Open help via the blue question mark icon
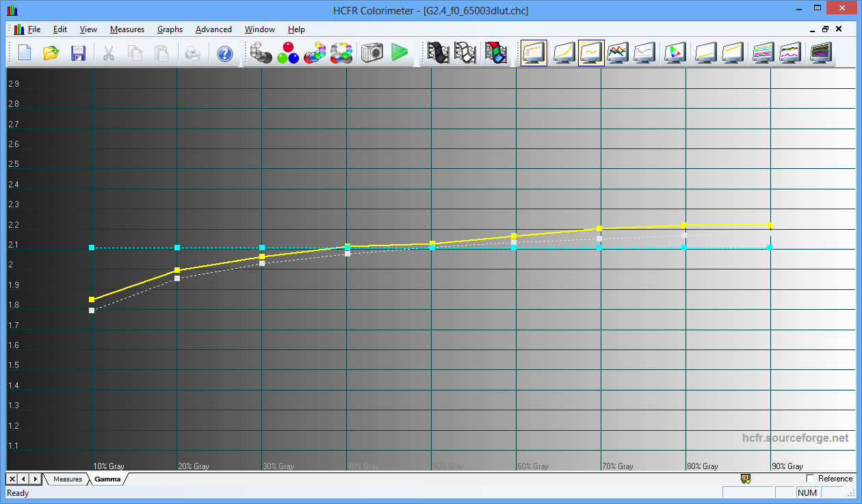 tap(224, 53)
